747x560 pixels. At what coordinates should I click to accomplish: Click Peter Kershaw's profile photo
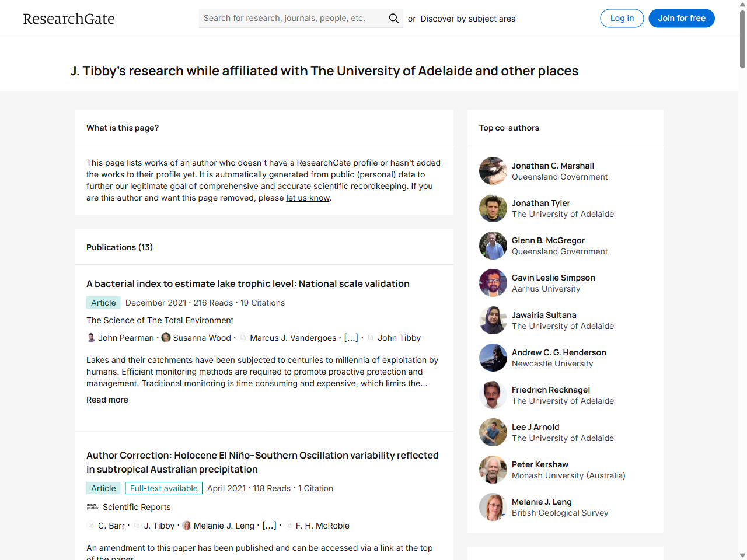click(x=493, y=470)
